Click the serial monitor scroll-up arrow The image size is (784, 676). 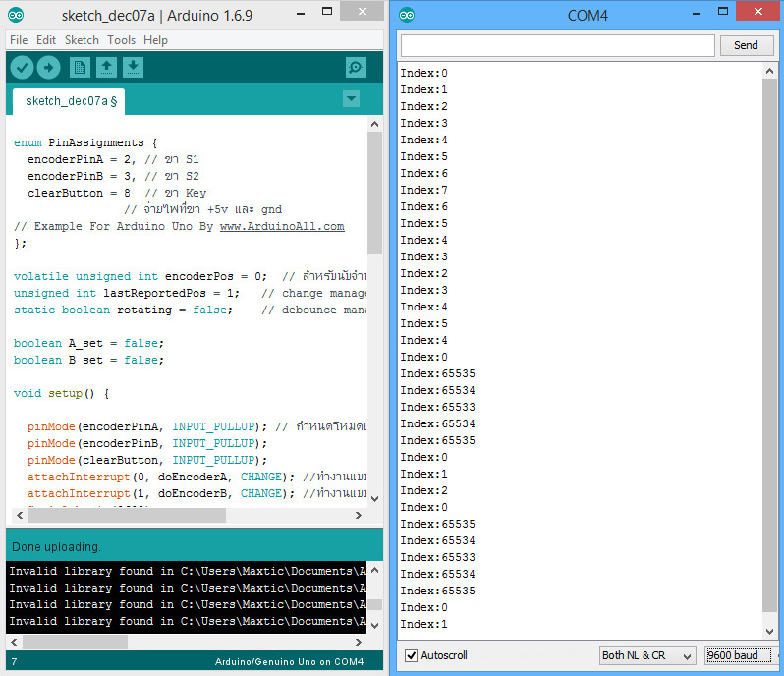click(769, 71)
